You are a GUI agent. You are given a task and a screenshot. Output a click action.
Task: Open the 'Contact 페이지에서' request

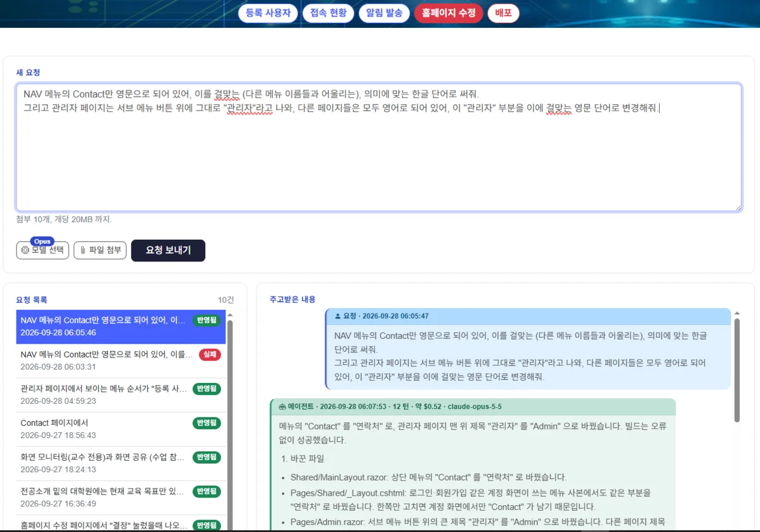pos(121,429)
